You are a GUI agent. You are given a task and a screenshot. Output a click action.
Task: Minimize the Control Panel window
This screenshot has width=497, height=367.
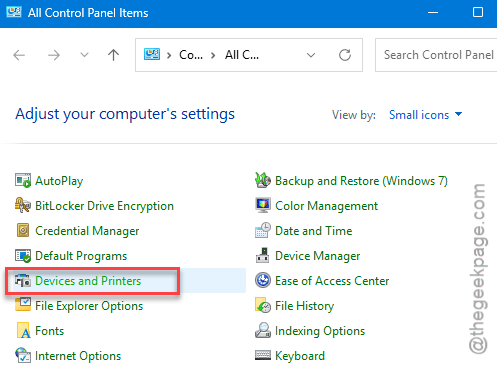[x=433, y=13]
